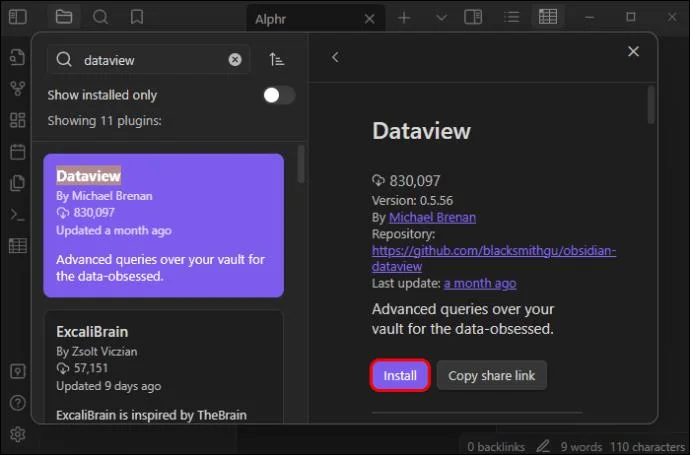Open the obsidian-dataview GitHub repository link
This screenshot has width=690, height=455.
pos(493,258)
